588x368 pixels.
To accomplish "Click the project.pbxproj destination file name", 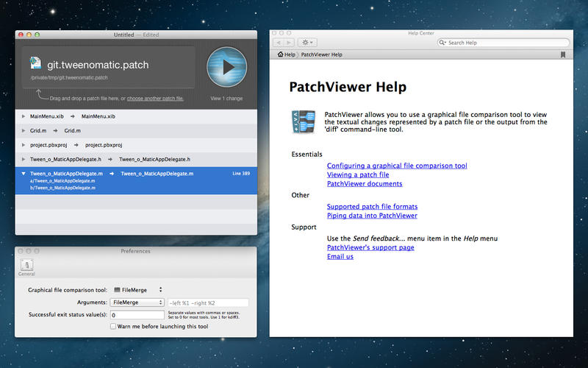I will pos(104,145).
